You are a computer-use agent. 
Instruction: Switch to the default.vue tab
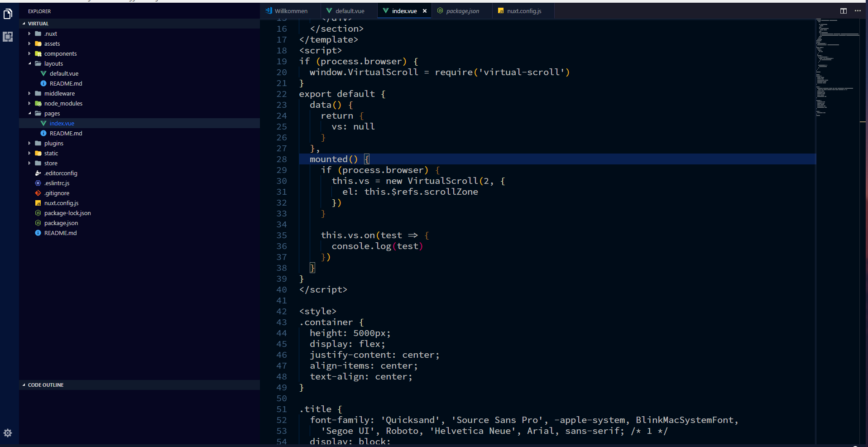click(349, 11)
